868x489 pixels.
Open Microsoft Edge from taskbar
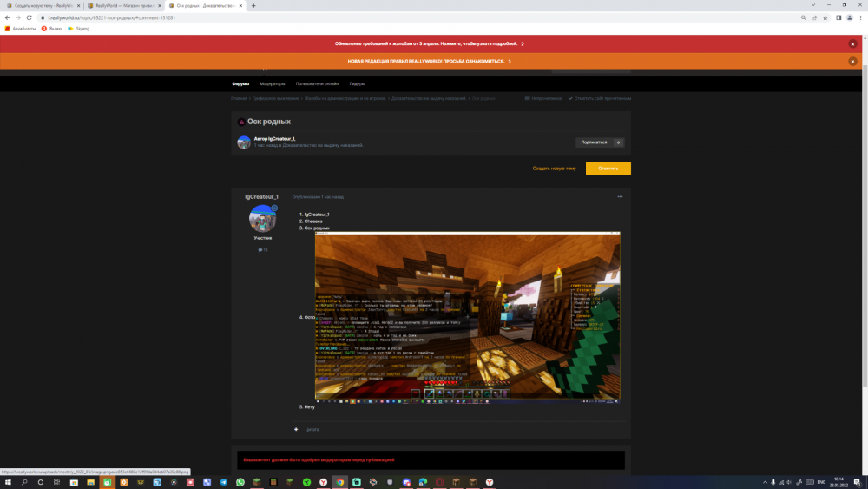(x=423, y=482)
